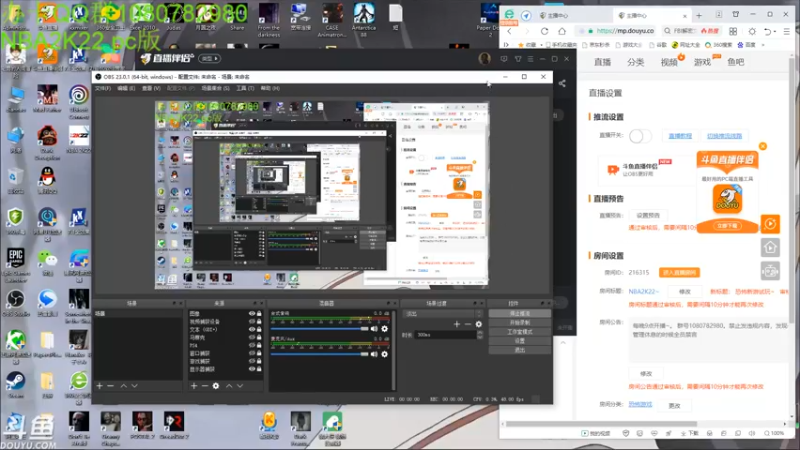
Task: Add a new scene with the plus icon in OBS Scenes panel
Action: click(99, 386)
